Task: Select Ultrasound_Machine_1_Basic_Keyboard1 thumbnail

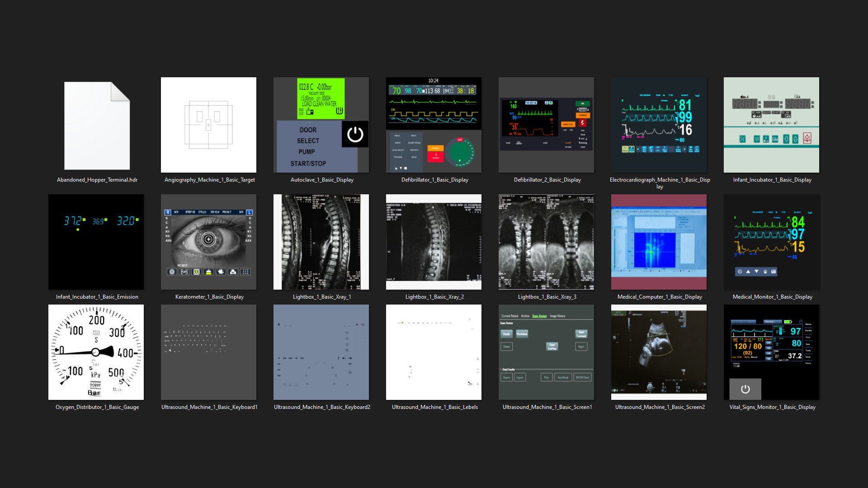Action: click(x=208, y=352)
